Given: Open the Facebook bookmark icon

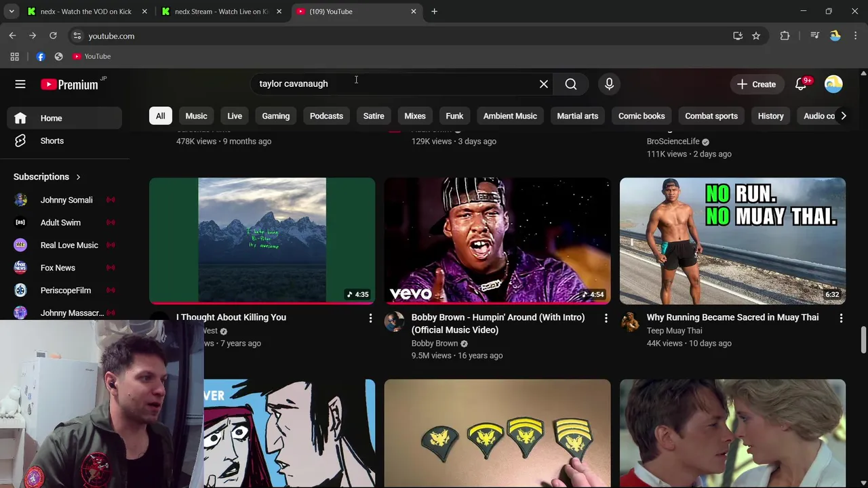Looking at the screenshot, I should [x=41, y=56].
